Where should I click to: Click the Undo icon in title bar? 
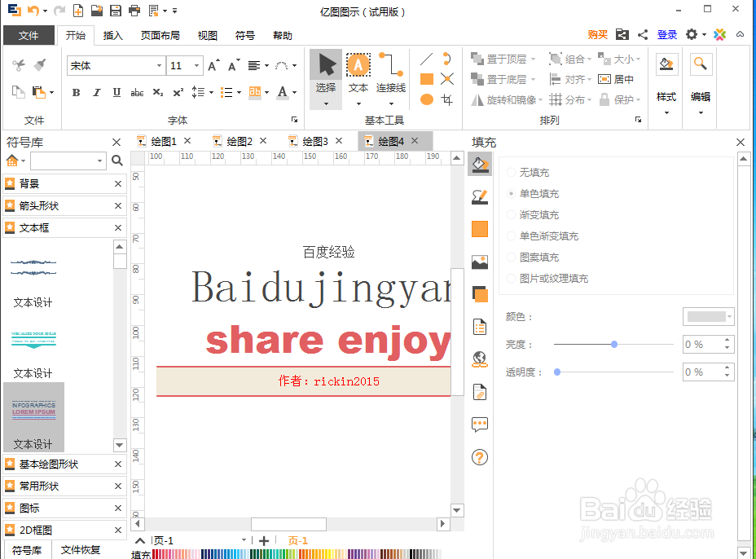(x=33, y=10)
